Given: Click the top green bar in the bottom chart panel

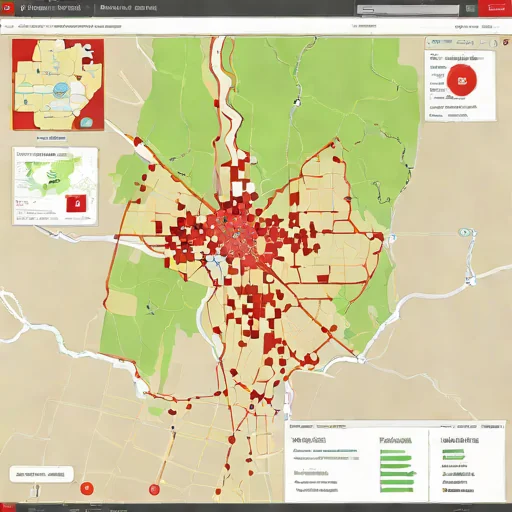Looking at the screenshot, I should pyautogui.click(x=393, y=452).
